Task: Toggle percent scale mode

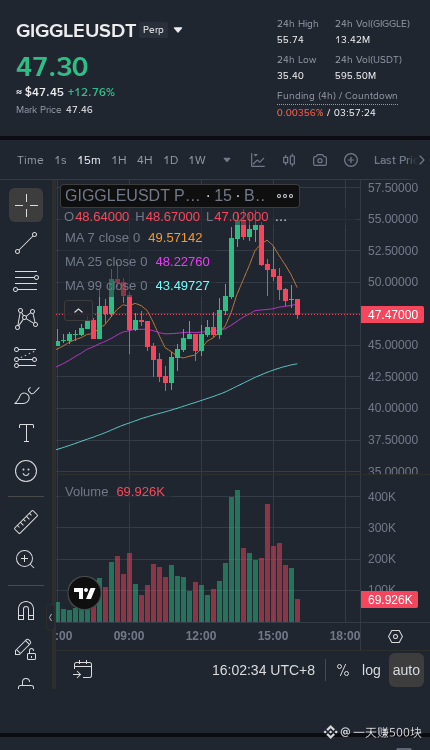Action: click(x=342, y=670)
